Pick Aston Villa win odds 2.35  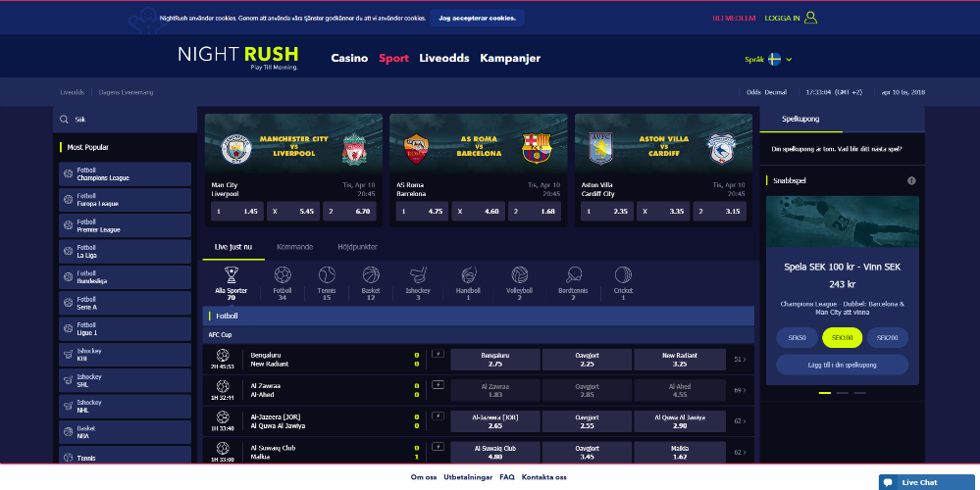607,211
